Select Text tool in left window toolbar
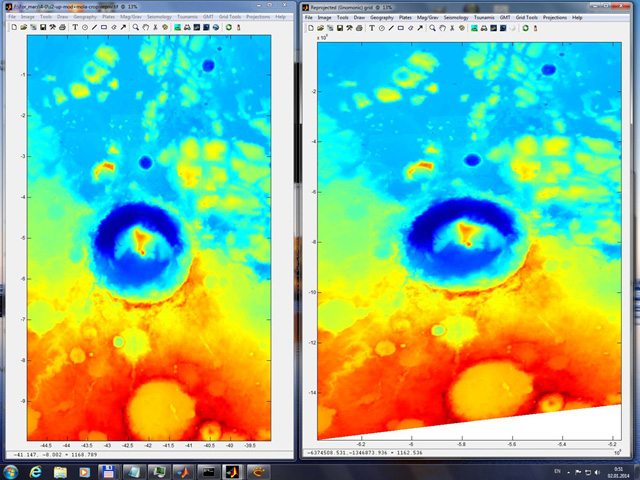This screenshot has height=480, width=640. [x=75, y=27]
